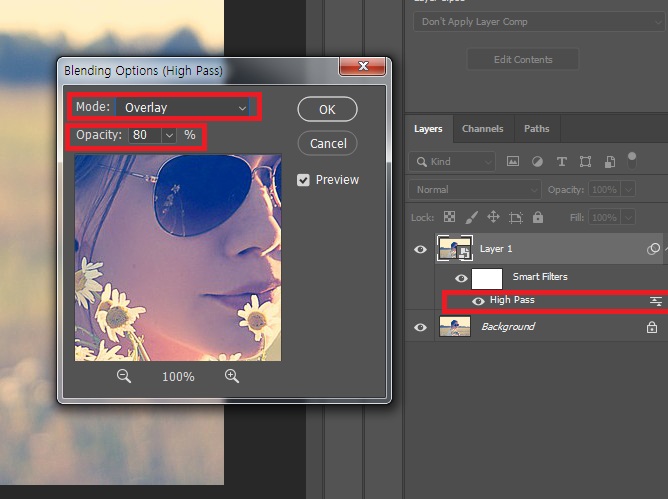Filter layers by type layer icon
The image size is (668, 499).
561,162
